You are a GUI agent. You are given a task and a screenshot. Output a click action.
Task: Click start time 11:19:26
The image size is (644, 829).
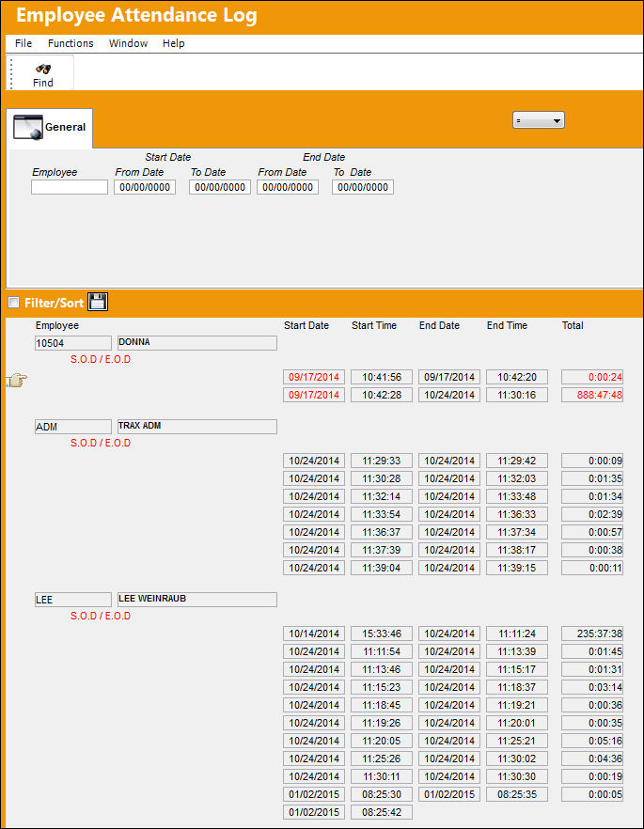click(x=382, y=723)
